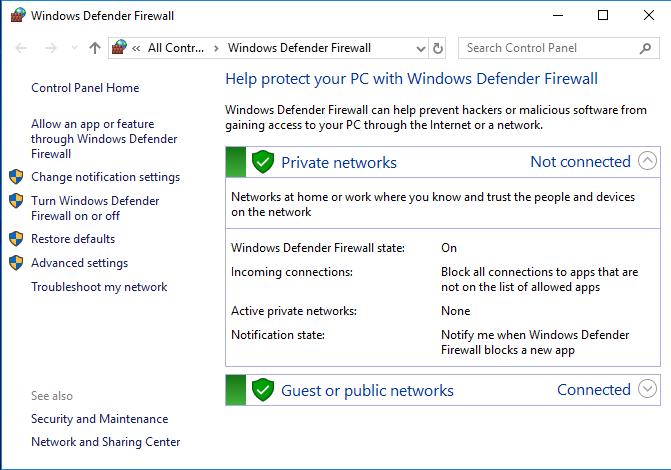Screen dimensions: 671x470
Task: Click the green shield beside Guest or public networks
Action: click(263, 390)
